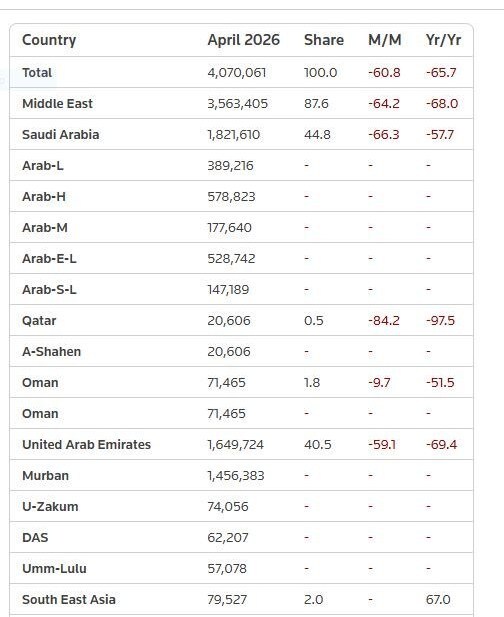
Task: Click the April 2026 column header
Action: [x=244, y=40]
